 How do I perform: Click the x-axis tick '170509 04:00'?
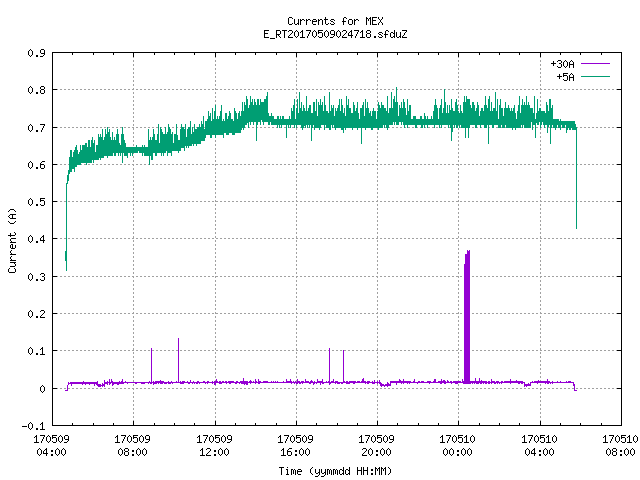(x=51, y=446)
